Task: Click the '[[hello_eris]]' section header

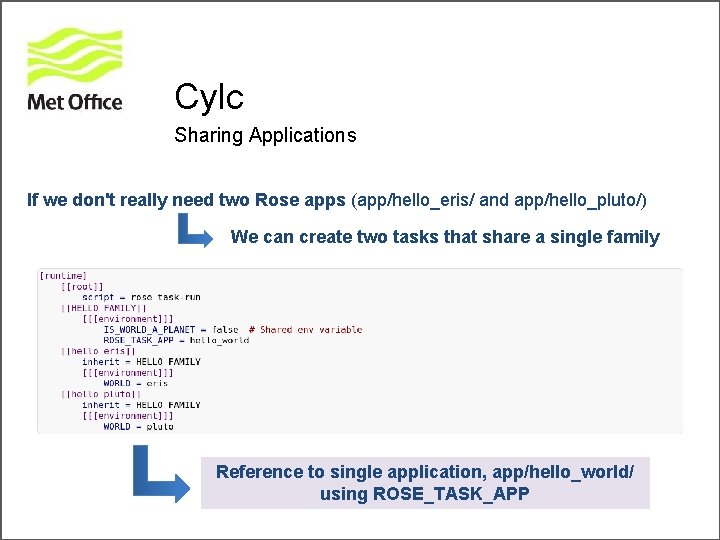Action: click(x=98, y=351)
